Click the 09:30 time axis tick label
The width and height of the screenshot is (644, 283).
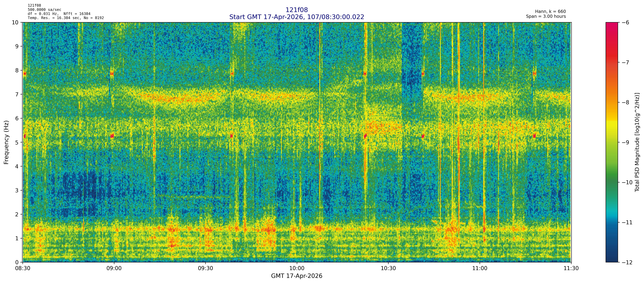[x=205, y=268]
